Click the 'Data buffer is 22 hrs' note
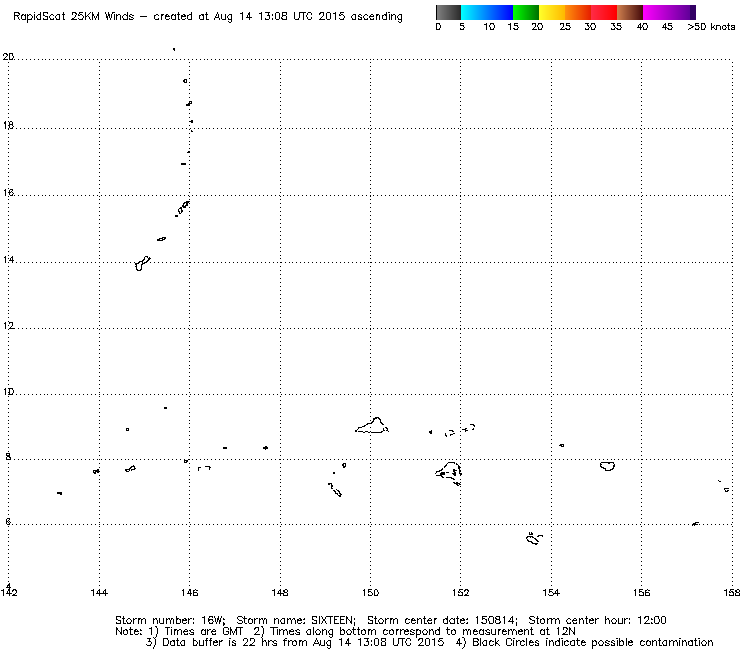The image size is (740, 650). pos(211,642)
